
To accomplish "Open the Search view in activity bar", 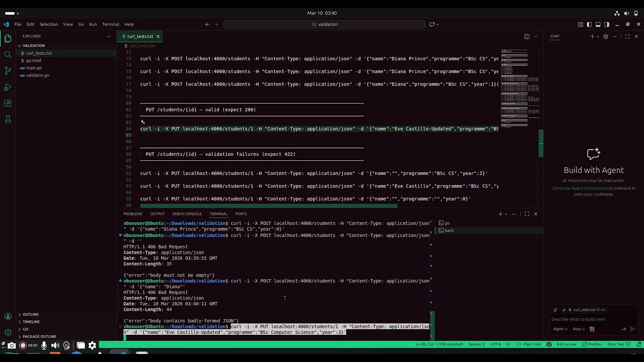I will (x=8, y=54).
